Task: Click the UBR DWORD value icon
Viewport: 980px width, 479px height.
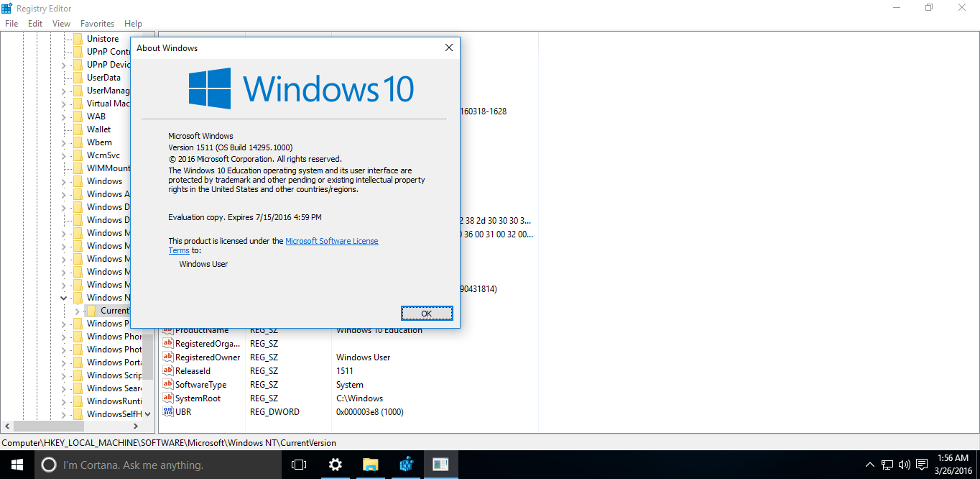Action: tap(168, 412)
